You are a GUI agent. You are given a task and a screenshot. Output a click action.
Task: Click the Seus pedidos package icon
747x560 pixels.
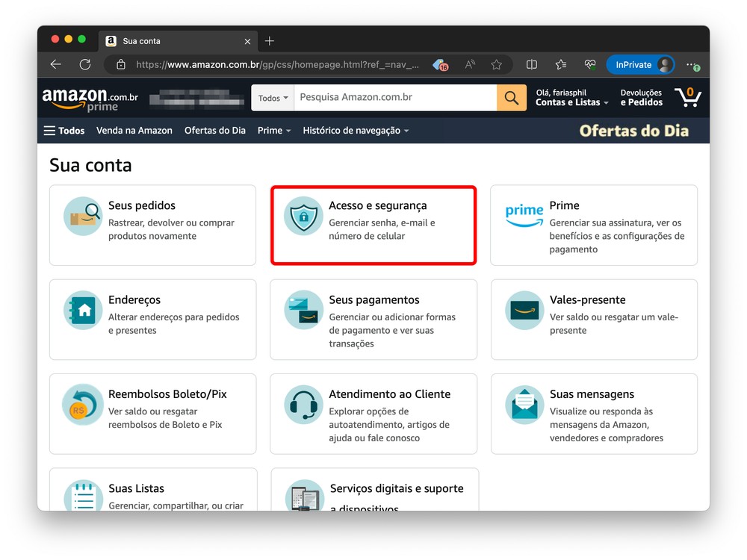82,217
